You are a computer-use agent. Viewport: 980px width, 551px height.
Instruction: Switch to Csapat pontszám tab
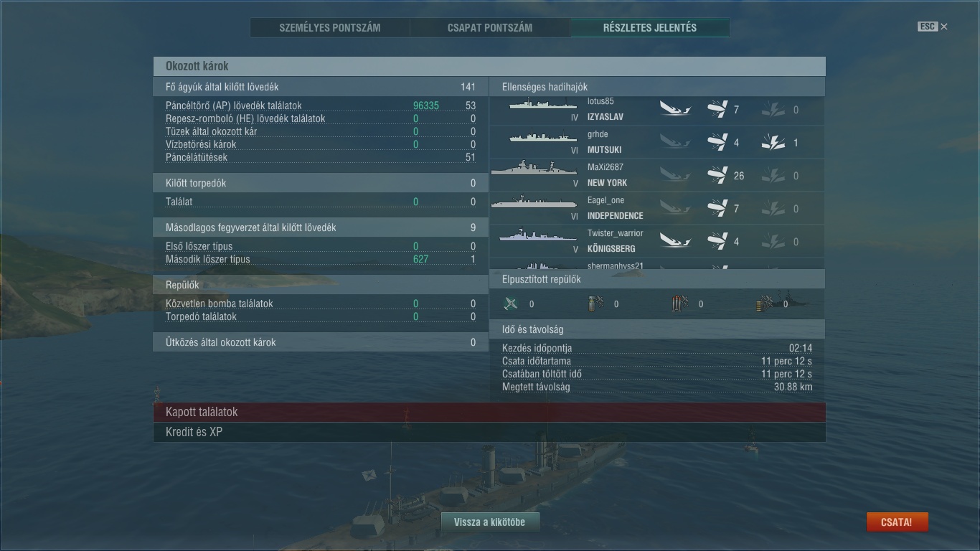pos(490,28)
